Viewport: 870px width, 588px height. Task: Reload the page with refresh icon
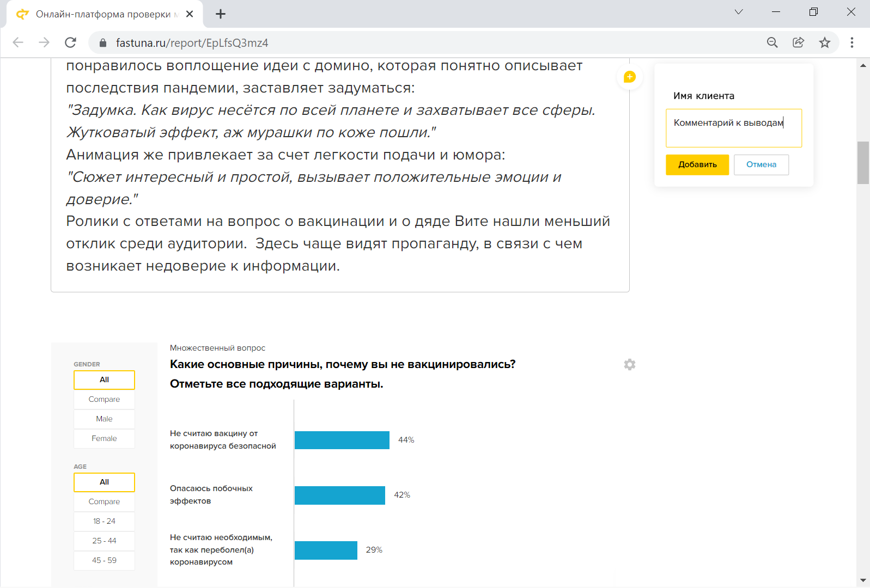pyautogui.click(x=70, y=42)
